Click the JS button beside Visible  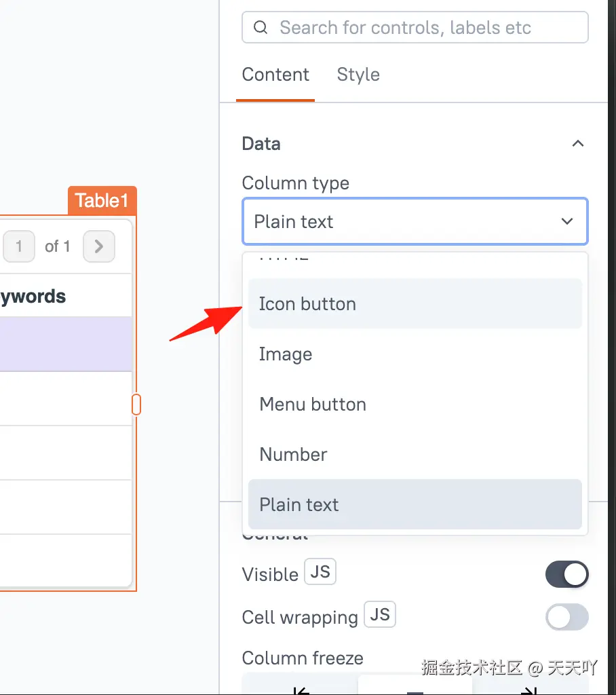(320, 572)
